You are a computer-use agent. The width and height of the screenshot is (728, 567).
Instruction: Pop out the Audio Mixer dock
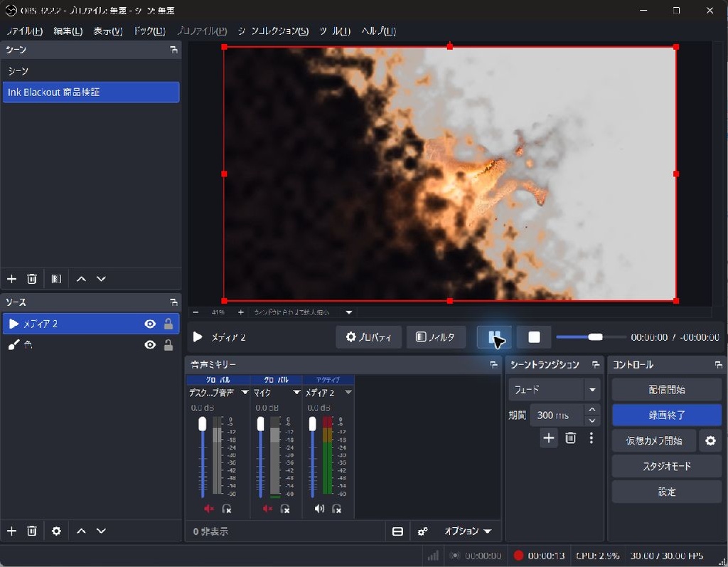click(x=493, y=365)
